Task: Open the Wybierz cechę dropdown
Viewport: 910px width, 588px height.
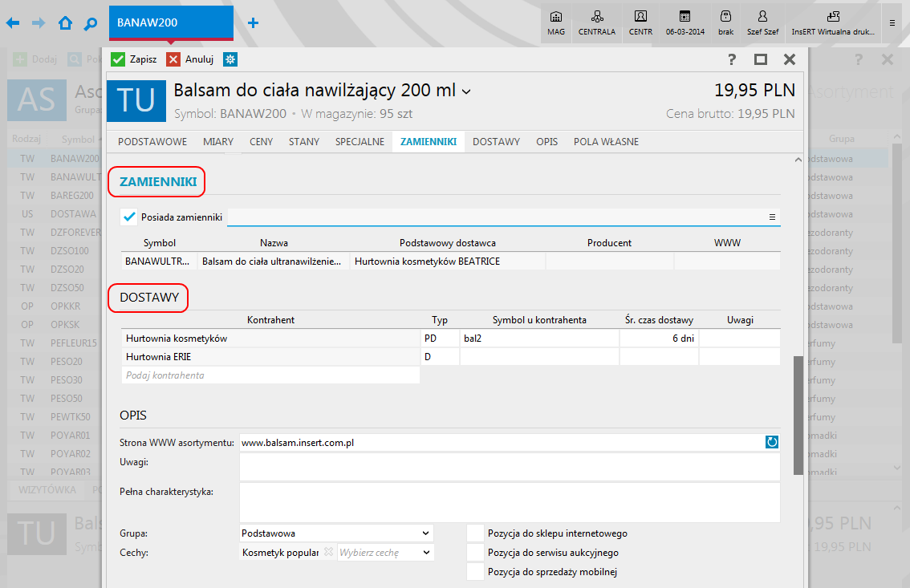Action: pyautogui.click(x=425, y=553)
